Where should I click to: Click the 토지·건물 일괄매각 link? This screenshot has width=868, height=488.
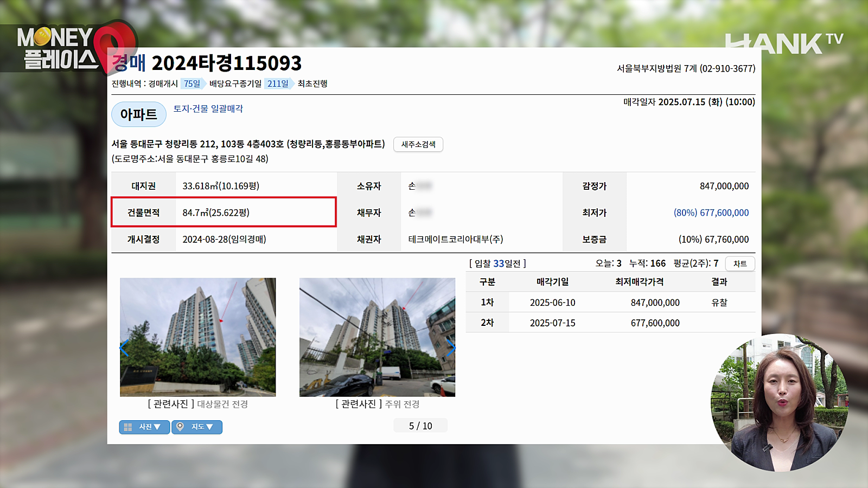pyautogui.click(x=208, y=108)
